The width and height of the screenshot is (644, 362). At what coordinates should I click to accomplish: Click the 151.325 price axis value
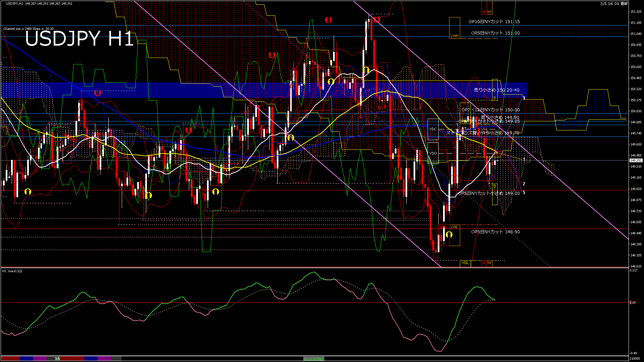636,12
